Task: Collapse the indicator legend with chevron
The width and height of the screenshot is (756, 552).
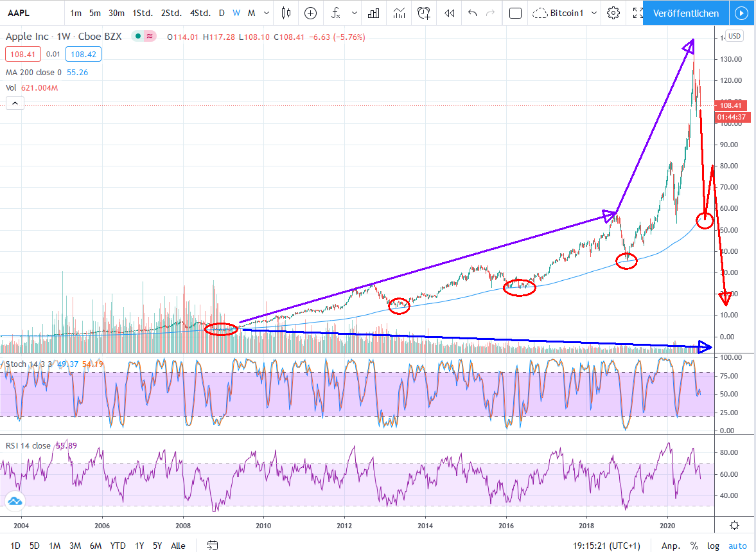Action: (x=15, y=103)
